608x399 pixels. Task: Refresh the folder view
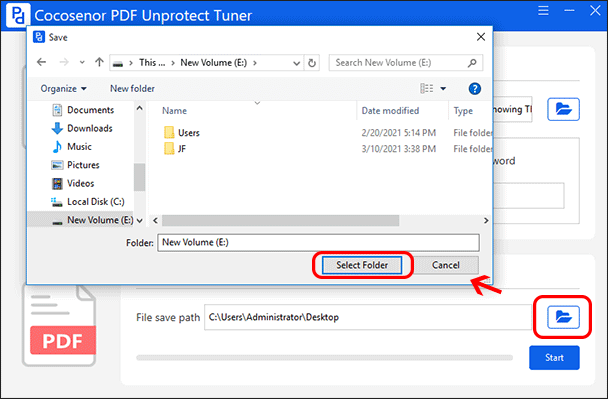312,63
